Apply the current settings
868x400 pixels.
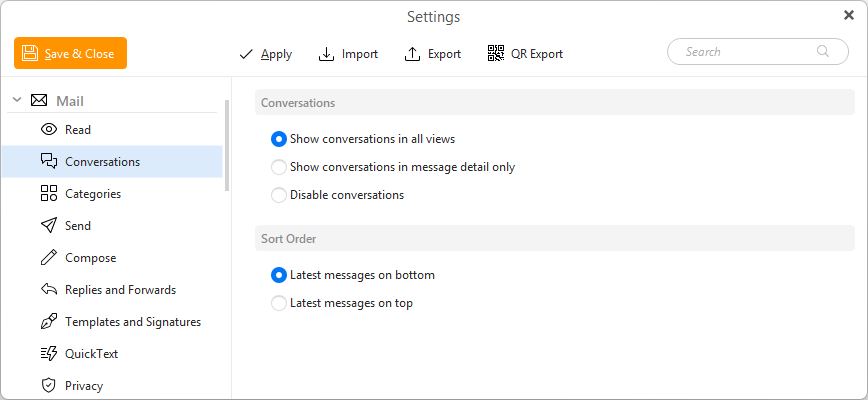pyautogui.click(x=265, y=54)
